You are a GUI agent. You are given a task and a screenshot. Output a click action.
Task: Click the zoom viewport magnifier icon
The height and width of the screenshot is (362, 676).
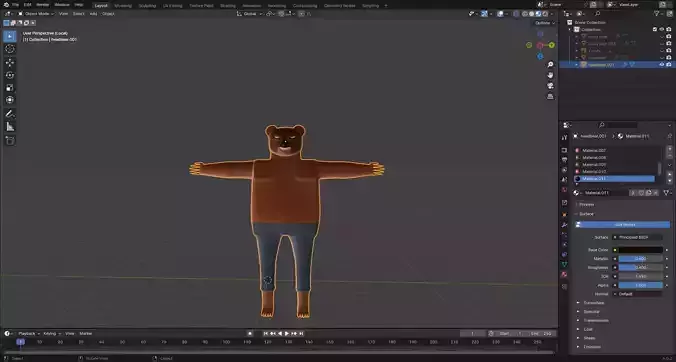tap(550, 65)
